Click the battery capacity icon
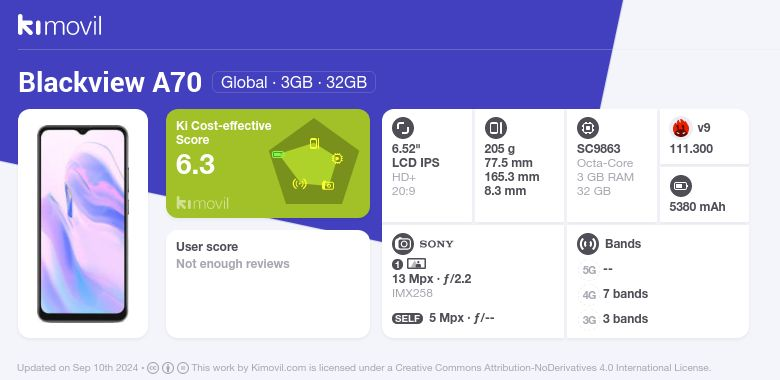The width and height of the screenshot is (780, 380). pyautogui.click(x=680, y=187)
